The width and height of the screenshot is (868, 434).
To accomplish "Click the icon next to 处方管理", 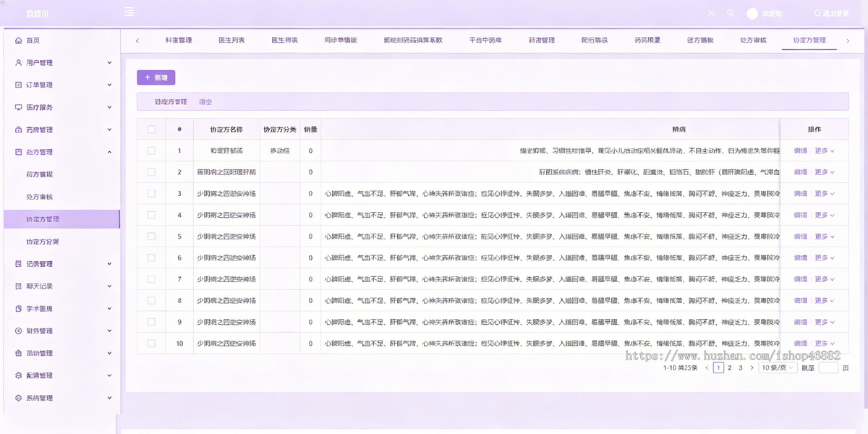I will [19, 153].
